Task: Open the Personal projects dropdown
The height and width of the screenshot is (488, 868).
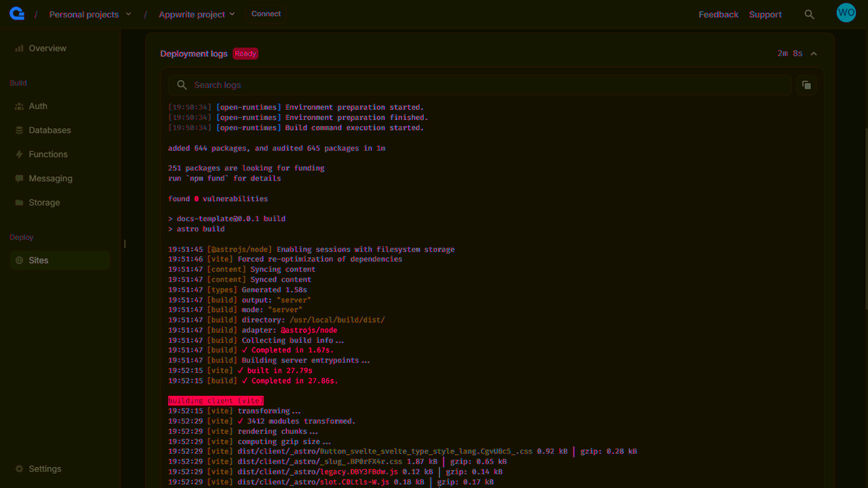Action: pos(90,14)
